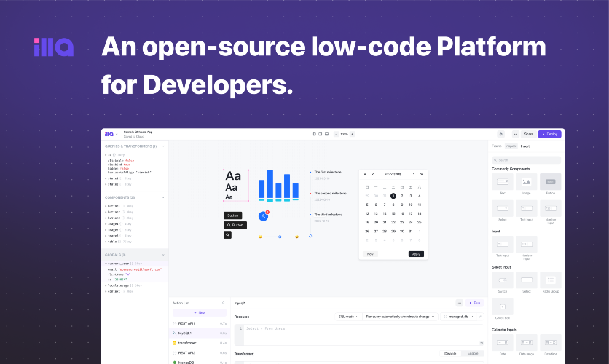Select MongoDB in the Action List
The image size is (609, 364).
click(x=200, y=362)
